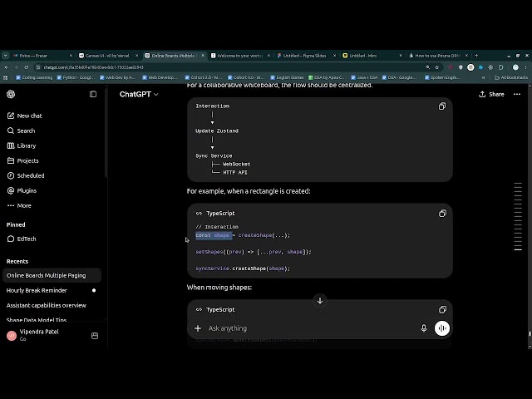Click the microphone dictation icon
Image resolution: width=532 pixels, height=399 pixels.
coord(424,328)
